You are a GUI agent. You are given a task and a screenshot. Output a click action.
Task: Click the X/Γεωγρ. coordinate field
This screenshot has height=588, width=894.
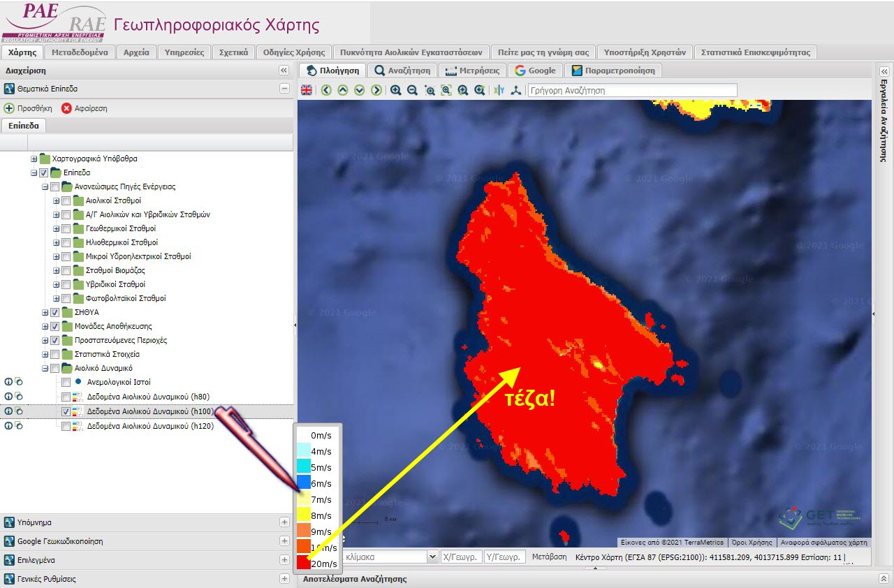click(x=462, y=557)
